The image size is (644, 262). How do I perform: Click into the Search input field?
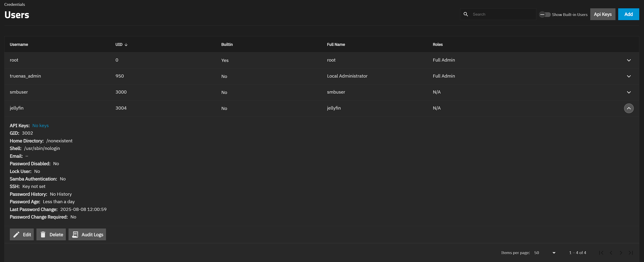coord(503,14)
